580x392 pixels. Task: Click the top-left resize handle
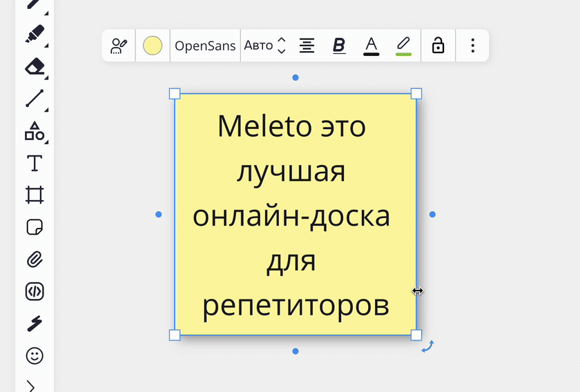[x=175, y=94]
